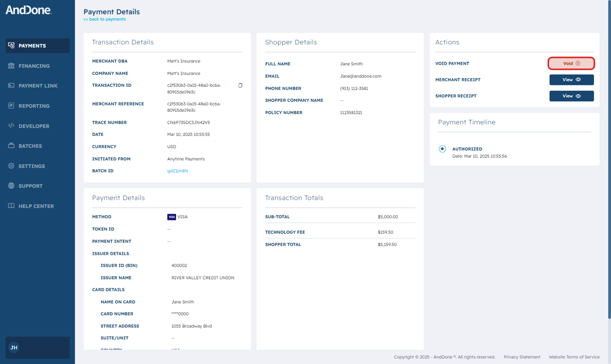Open the JH user profile menu

coord(14,347)
